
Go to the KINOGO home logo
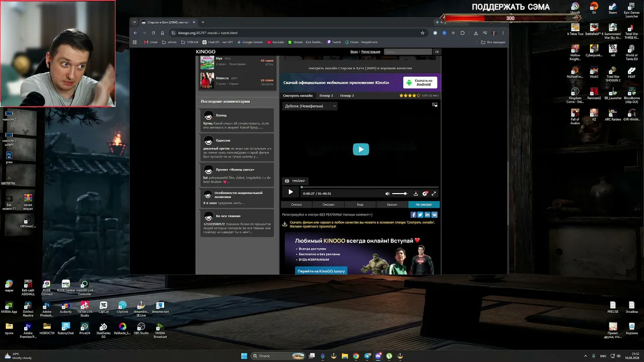coord(206,52)
